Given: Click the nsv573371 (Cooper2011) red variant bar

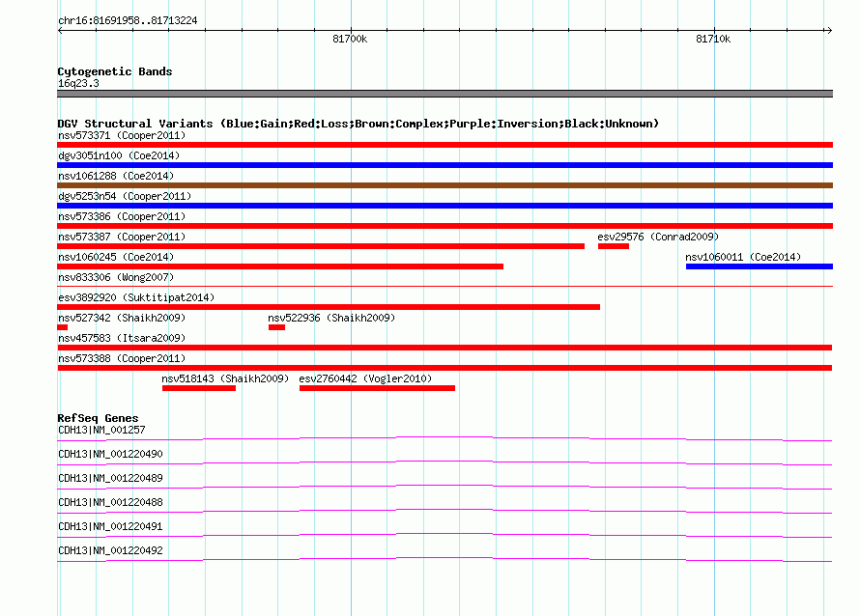Looking at the screenshot, I should click(x=444, y=145).
